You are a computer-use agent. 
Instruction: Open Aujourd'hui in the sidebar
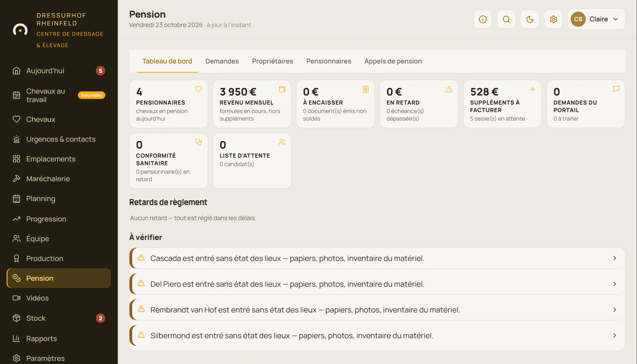[59, 71]
